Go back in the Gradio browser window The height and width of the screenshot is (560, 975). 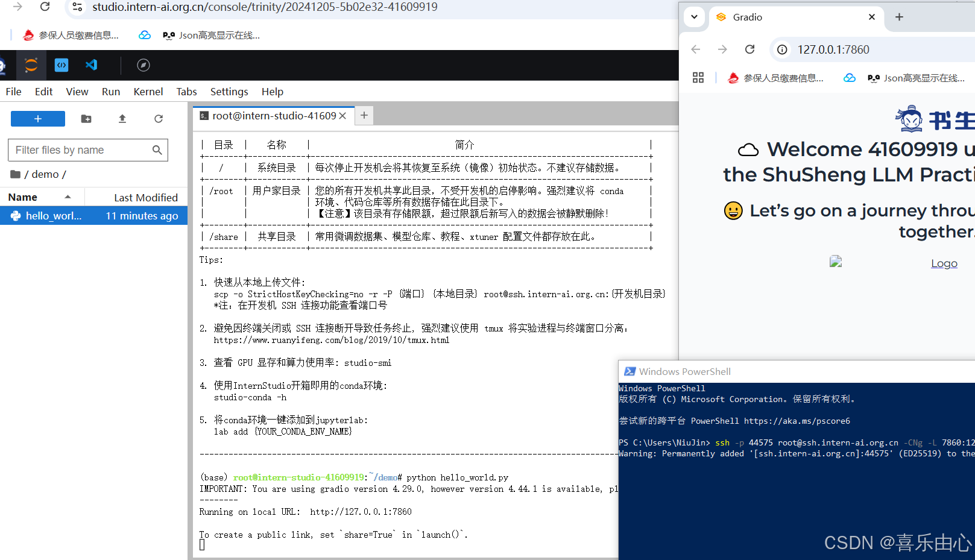click(x=695, y=49)
